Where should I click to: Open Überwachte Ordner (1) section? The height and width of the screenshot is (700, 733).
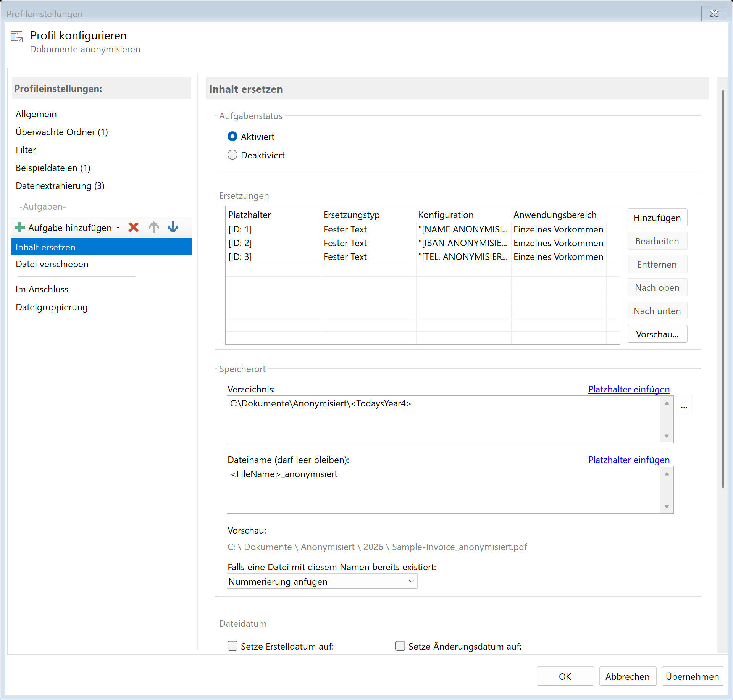tap(62, 132)
